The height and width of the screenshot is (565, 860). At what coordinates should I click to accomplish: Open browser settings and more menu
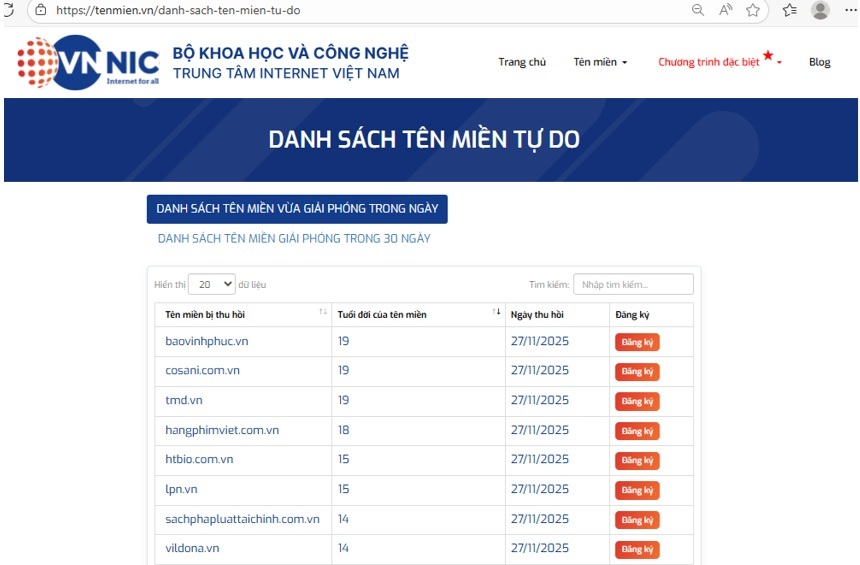[x=850, y=10]
